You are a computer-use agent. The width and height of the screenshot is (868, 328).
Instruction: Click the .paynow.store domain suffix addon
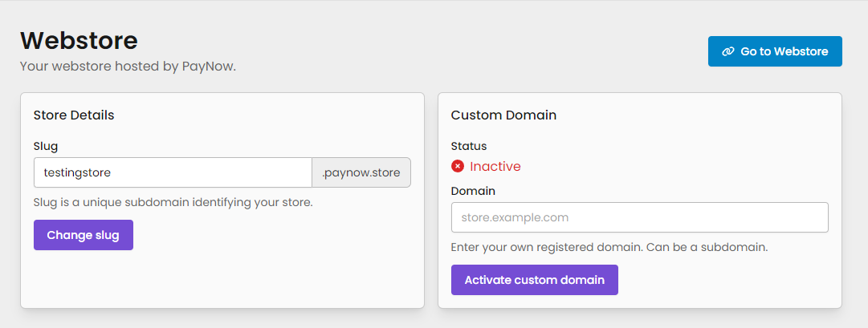(x=361, y=172)
